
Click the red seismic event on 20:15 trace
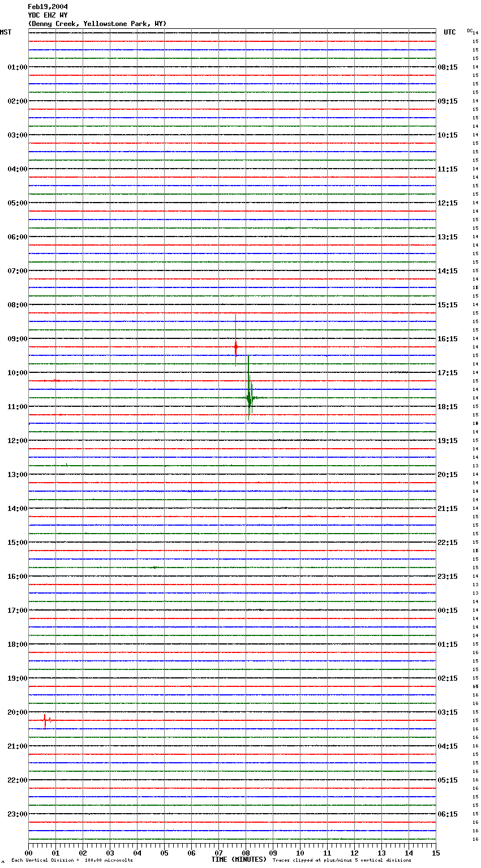(48, 720)
